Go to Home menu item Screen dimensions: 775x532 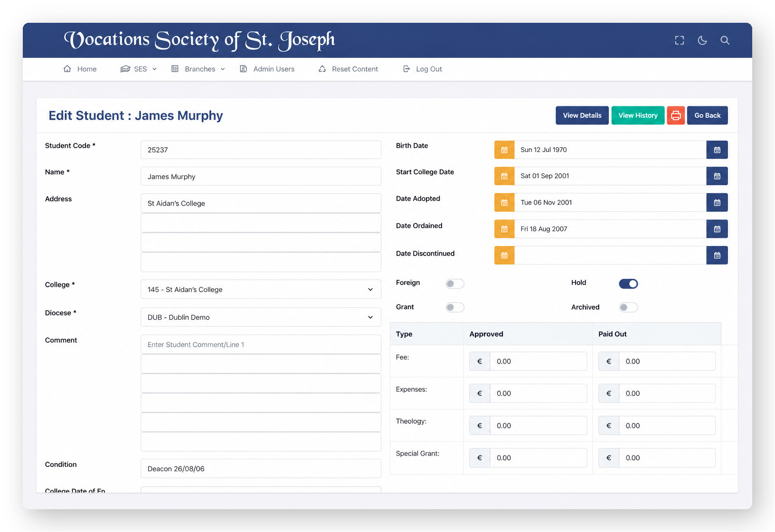(87, 69)
